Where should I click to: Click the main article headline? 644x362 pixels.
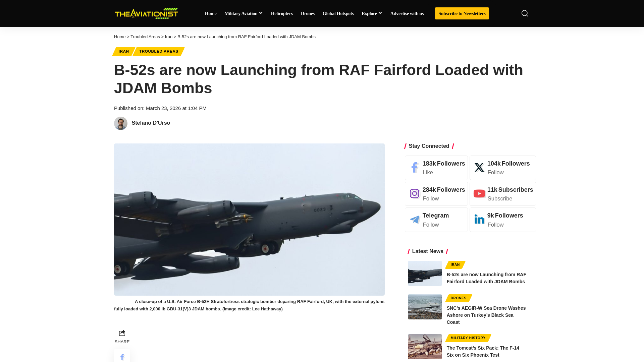pyautogui.click(x=319, y=79)
